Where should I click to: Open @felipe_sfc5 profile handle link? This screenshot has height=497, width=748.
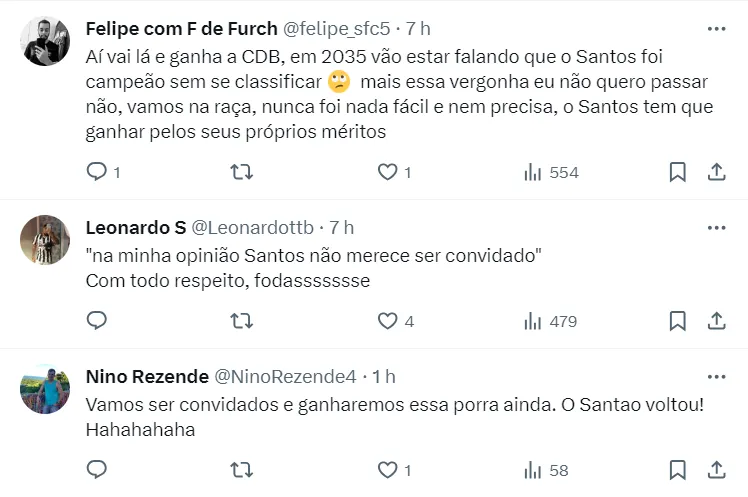(x=337, y=28)
